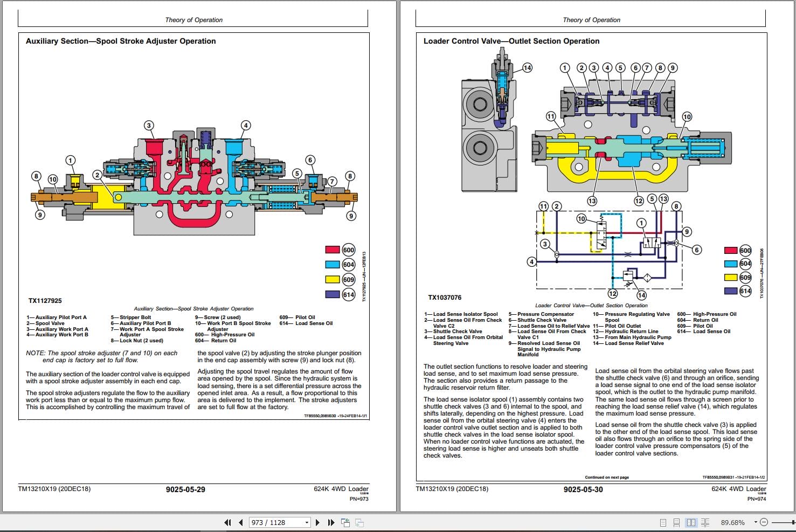796x532 pixels.
Task: Go to the first page
Action: click(x=227, y=522)
